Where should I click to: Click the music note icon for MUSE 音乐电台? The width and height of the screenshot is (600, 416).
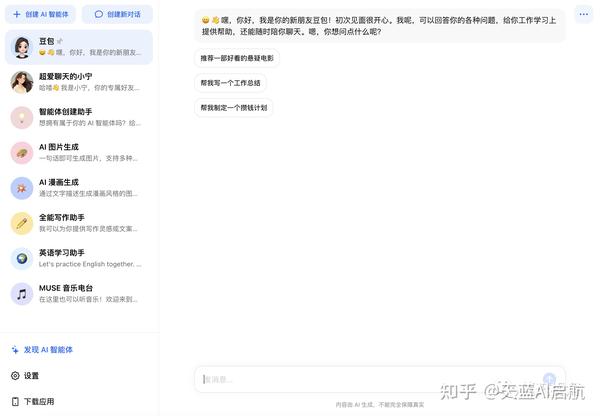[x=22, y=294]
